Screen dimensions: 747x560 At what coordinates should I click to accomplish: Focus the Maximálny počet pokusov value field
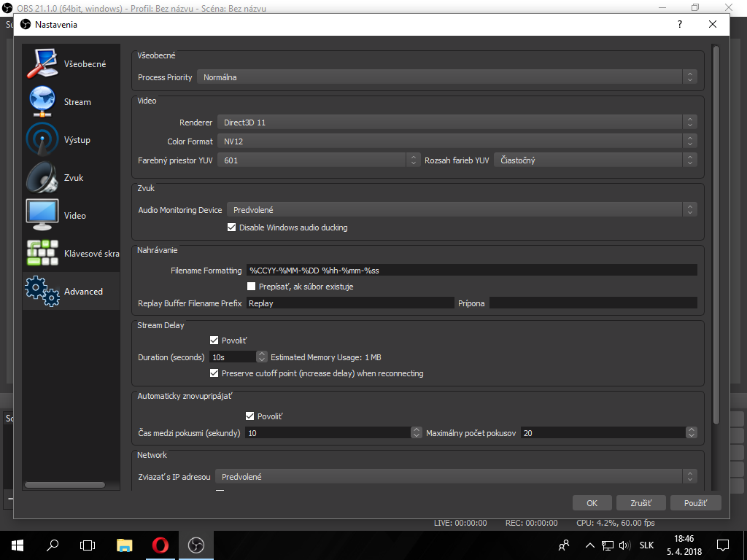click(603, 432)
